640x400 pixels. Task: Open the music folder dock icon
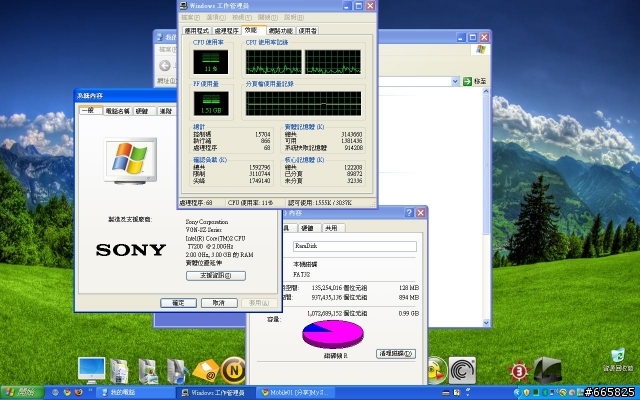tap(178, 371)
